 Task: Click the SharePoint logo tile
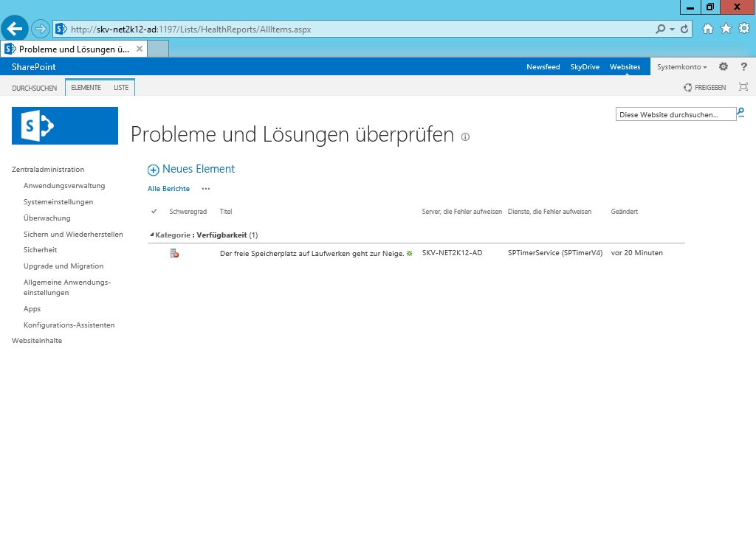click(65, 126)
